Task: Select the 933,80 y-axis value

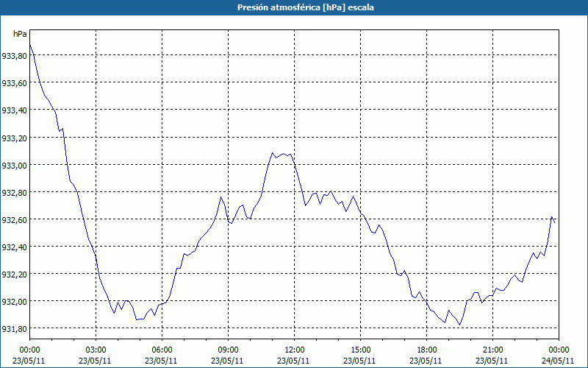Action: point(14,56)
